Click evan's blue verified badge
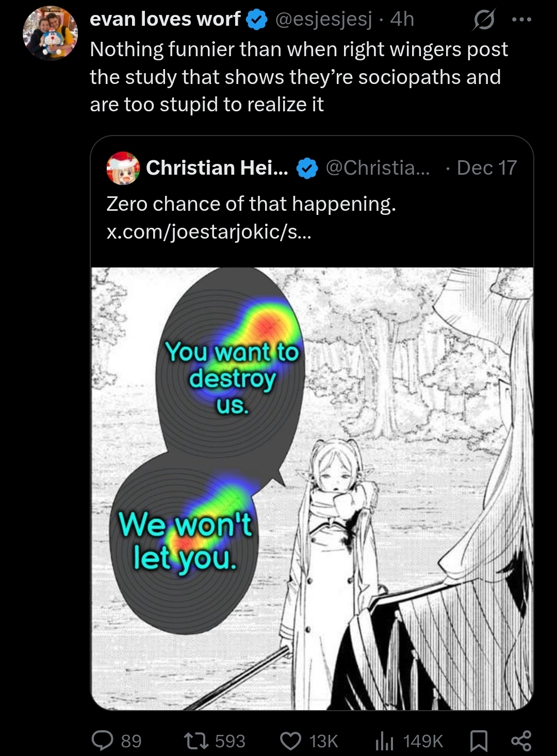 256,20
